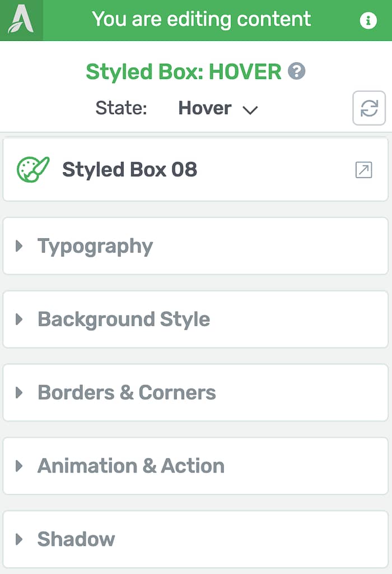This screenshot has width=392, height=574.
Task: Expand the Background Style section triangle
Action: click(x=20, y=319)
